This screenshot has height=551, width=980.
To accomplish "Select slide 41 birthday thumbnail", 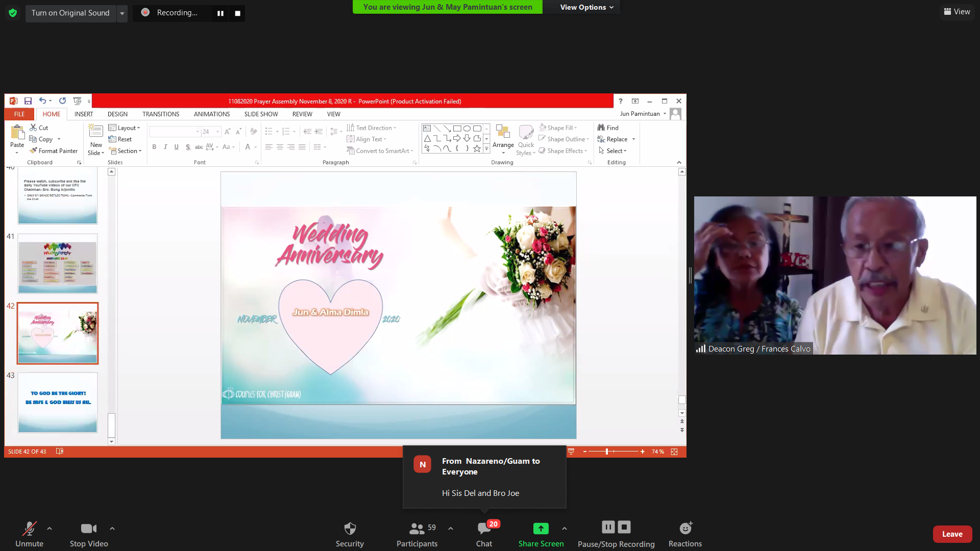I will (x=58, y=264).
